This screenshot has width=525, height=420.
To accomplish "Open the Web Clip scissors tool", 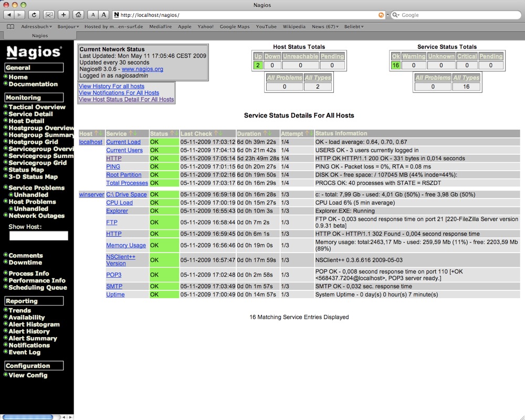I will 48,15.
